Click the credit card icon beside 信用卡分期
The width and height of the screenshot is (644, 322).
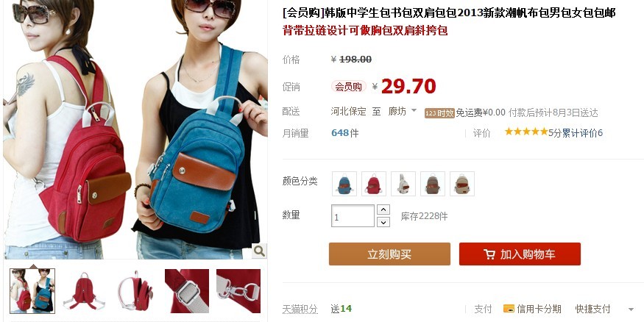[x=509, y=309]
